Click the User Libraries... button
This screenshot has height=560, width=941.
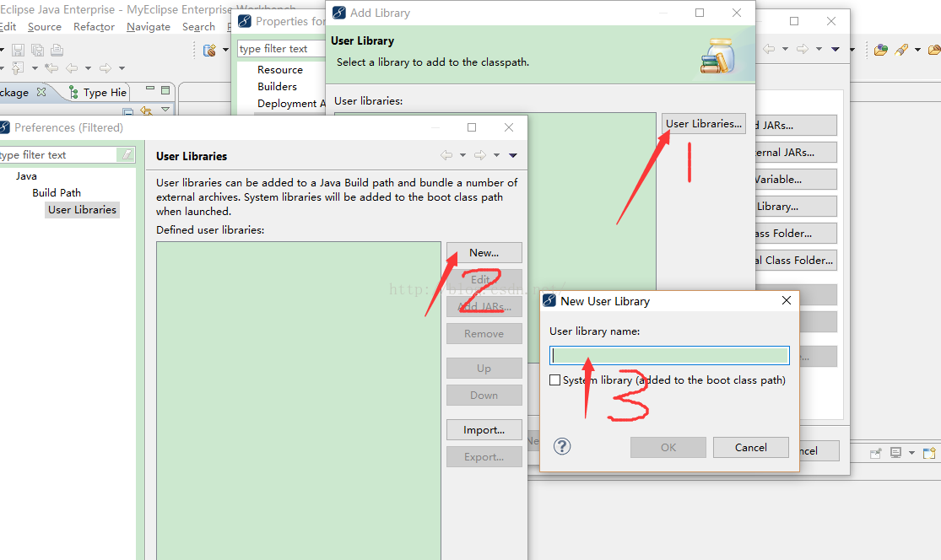pyautogui.click(x=703, y=123)
